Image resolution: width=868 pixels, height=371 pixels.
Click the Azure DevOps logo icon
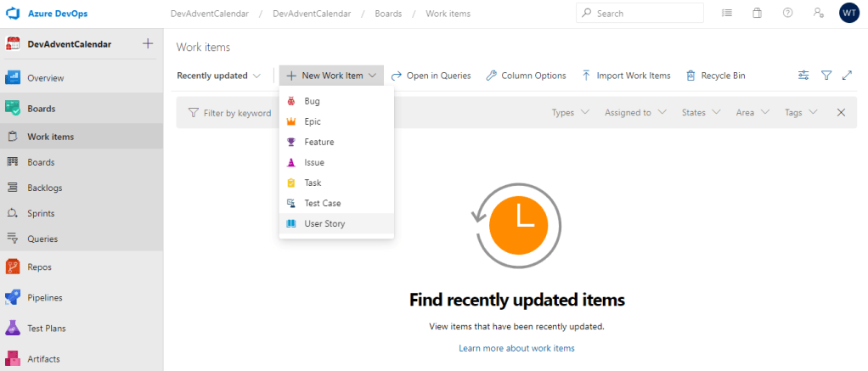pos(14,14)
